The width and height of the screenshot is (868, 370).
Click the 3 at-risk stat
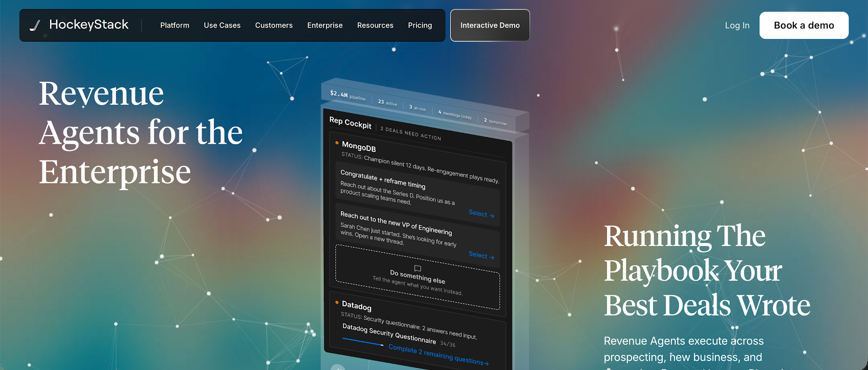[417, 108]
